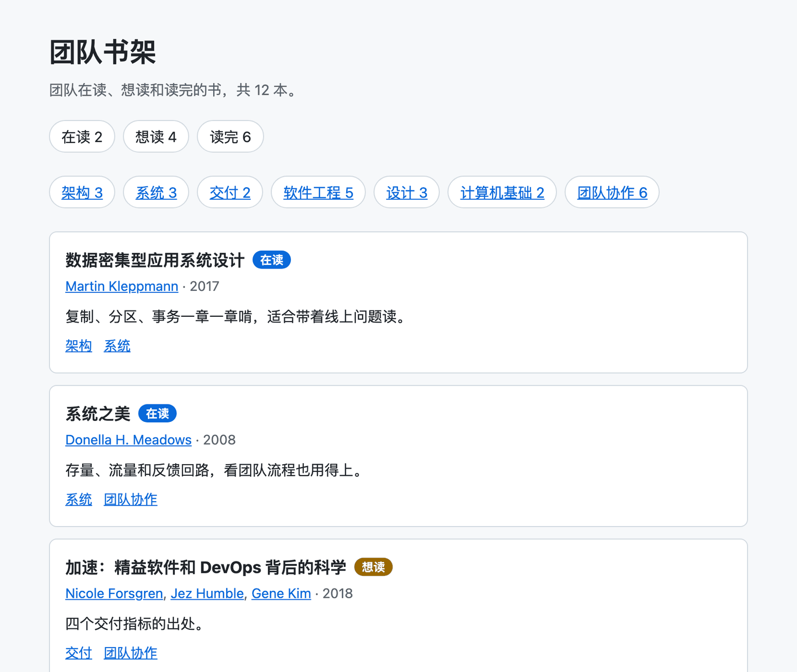This screenshot has height=672, width=797.
Task: Click 团队协作 tag under 系统之美
Action: tap(131, 499)
